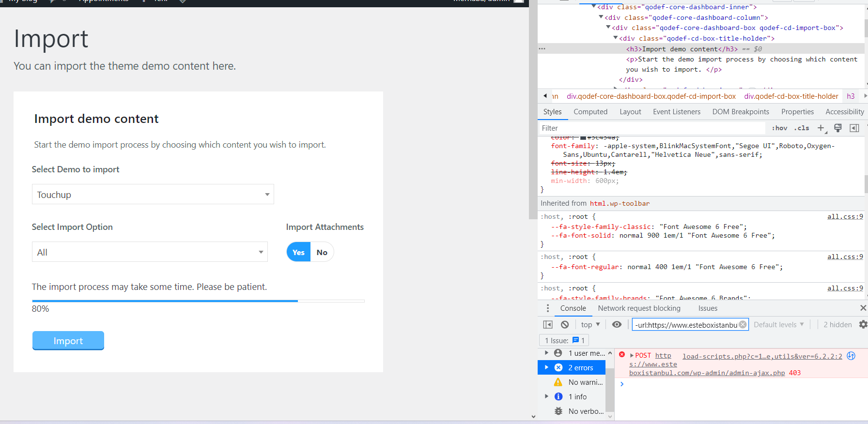Viewport: 868px width, 424px height.
Task: Open the DOM Breakpoints tab
Action: tap(741, 112)
